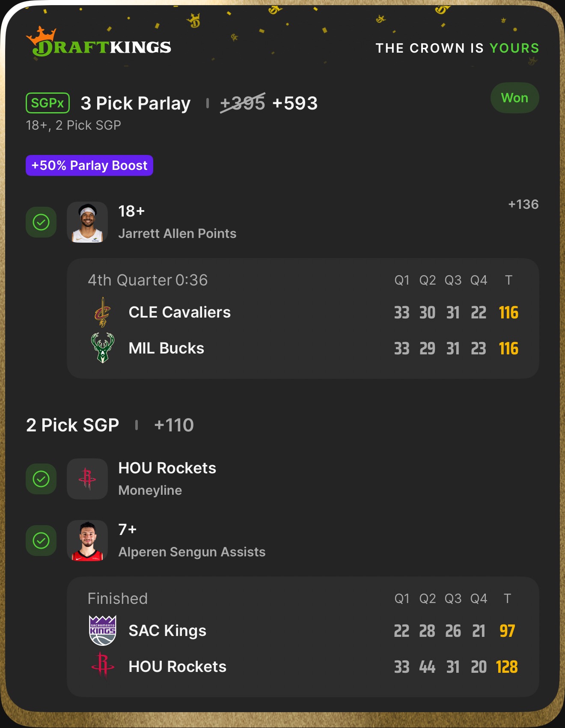Tap the Milwaukee Bucks team logo
Viewport: 565px width, 728px height.
click(x=102, y=348)
